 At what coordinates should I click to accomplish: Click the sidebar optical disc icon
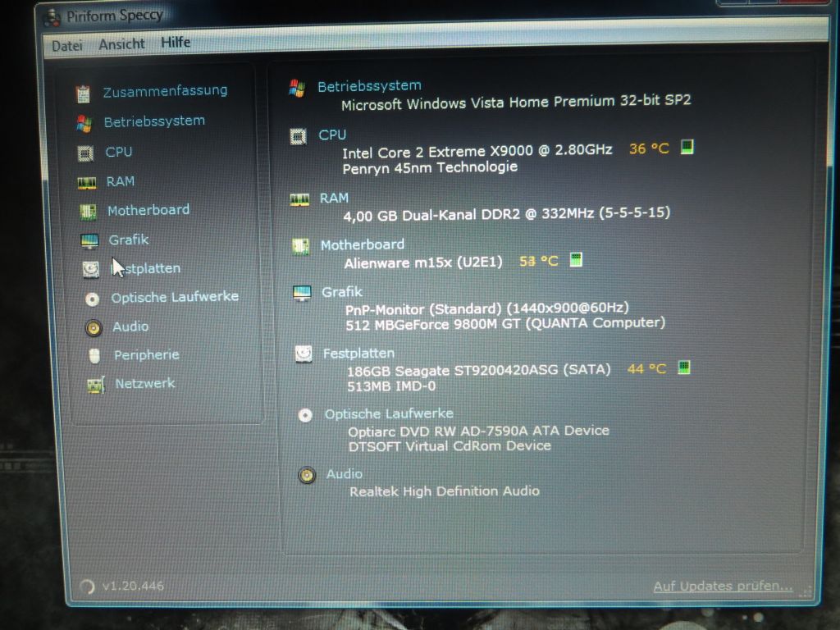tap(92, 299)
